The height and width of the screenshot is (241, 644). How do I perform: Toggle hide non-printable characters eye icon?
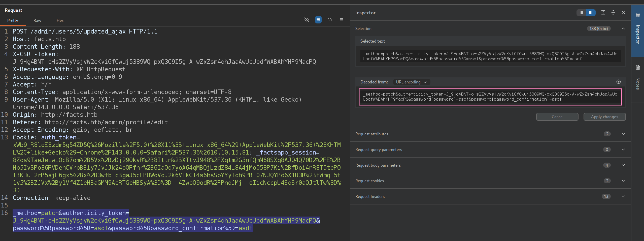(307, 20)
